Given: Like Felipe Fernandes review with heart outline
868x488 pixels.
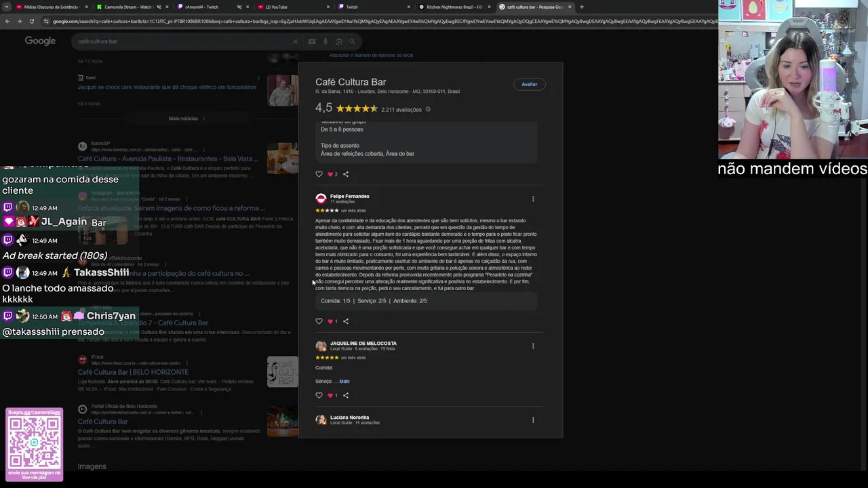Looking at the screenshot, I should coord(319,321).
